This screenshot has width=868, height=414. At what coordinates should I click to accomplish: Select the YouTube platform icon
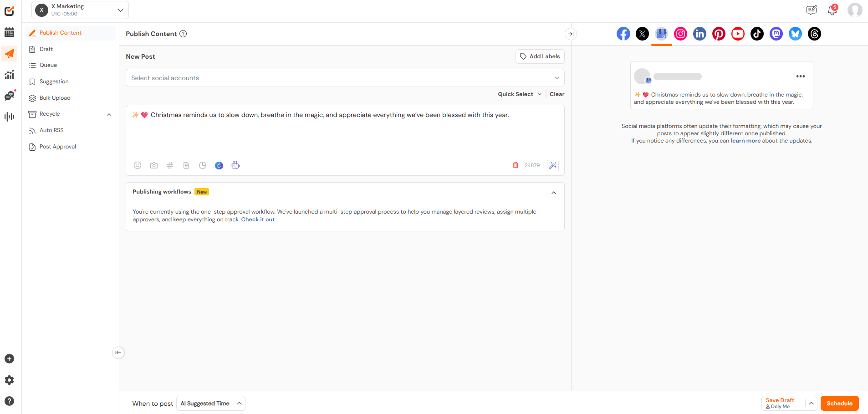pyautogui.click(x=738, y=33)
